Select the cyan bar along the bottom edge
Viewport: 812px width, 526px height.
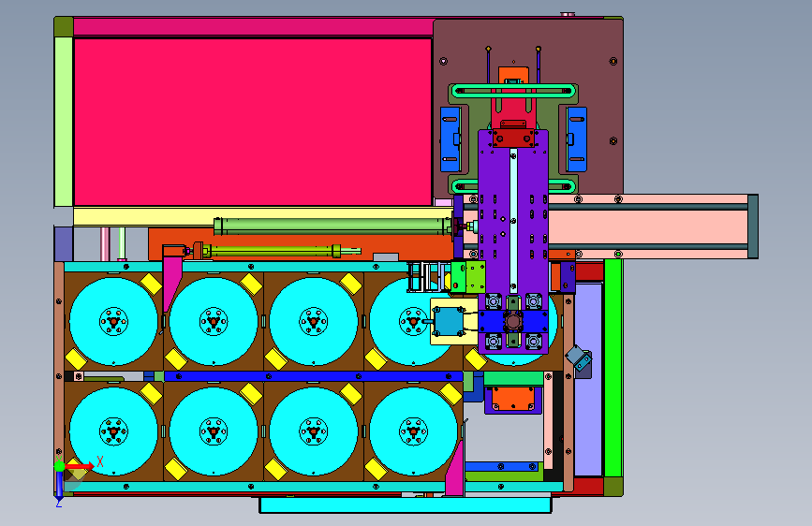coord(406,504)
